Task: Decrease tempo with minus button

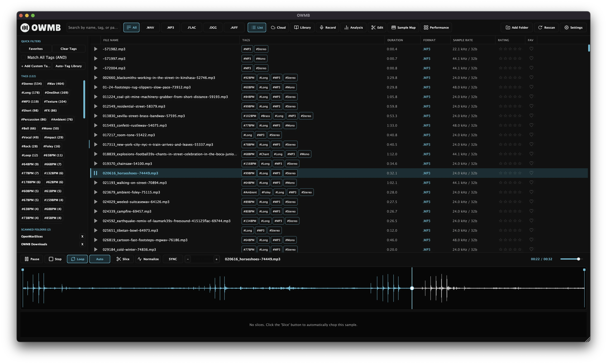Action: click(188, 259)
